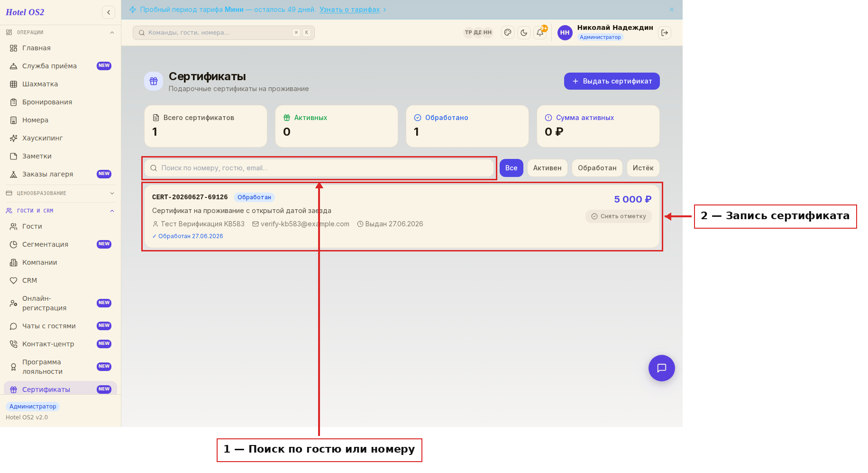Viewport: 868px width, 473px height.
Task: Open Служба приёма section
Action: click(x=60, y=66)
